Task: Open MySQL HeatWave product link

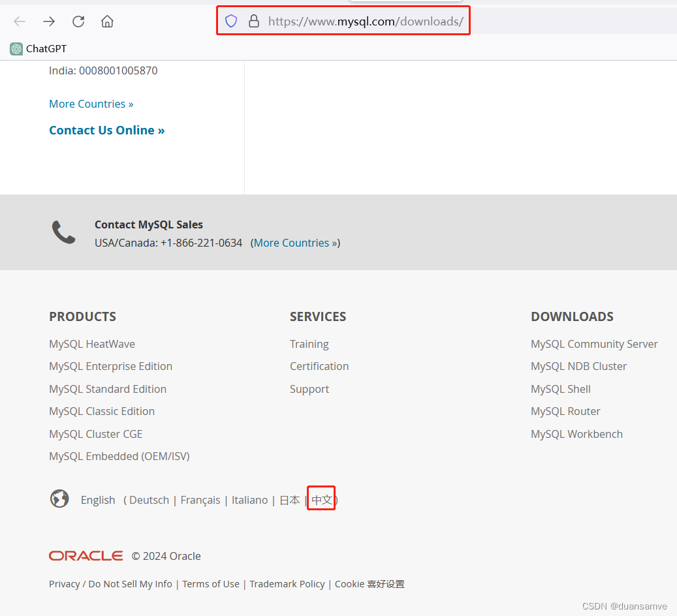Action: [92, 344]
